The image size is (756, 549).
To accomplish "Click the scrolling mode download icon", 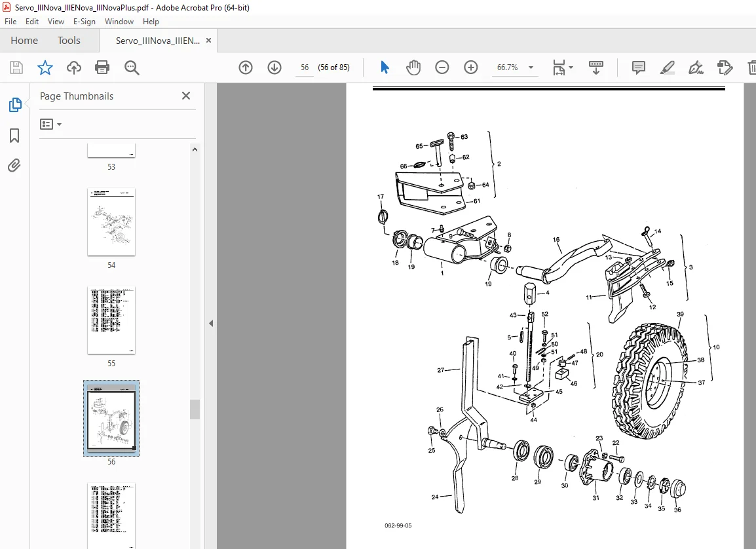I will point(596,67).
